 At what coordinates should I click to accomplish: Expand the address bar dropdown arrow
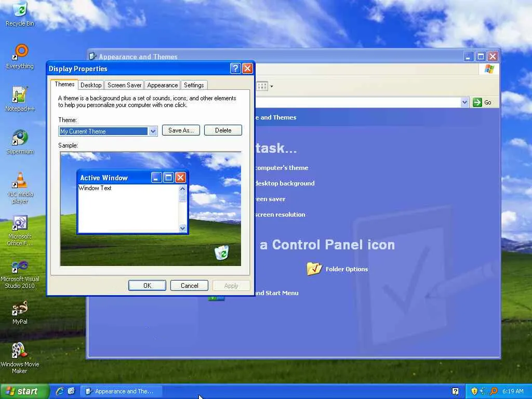[x=464, y=102]
